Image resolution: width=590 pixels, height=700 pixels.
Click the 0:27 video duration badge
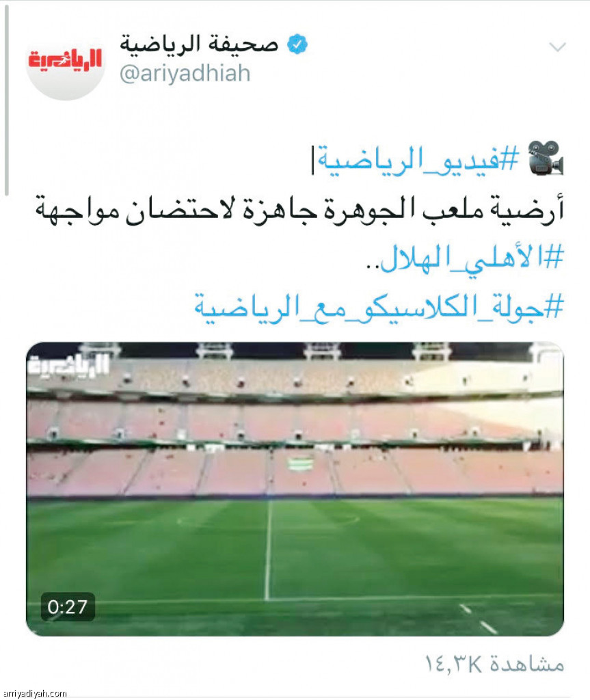point(68,607)
